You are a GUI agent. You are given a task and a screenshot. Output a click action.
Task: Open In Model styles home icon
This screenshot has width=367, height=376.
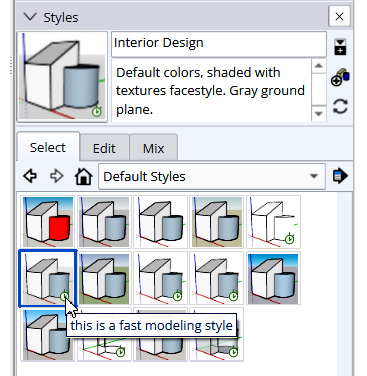[x=83, y=176]
